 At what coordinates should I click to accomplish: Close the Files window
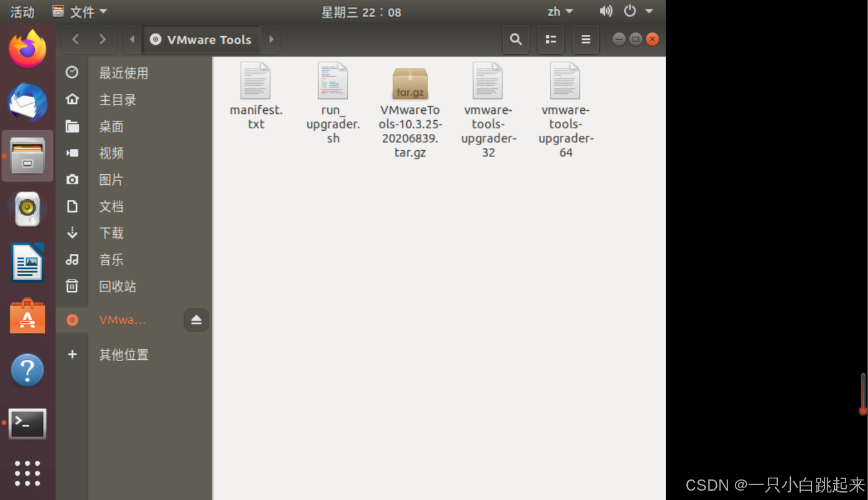click(652, 39)
